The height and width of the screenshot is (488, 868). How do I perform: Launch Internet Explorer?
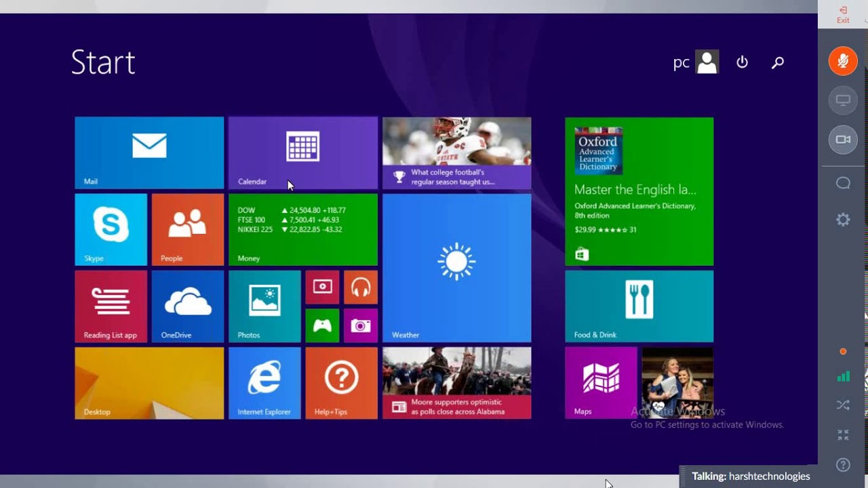click(264, 383)
